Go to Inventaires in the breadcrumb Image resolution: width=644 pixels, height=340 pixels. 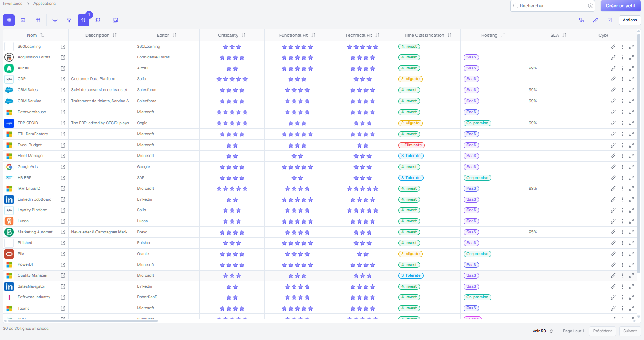13,4
